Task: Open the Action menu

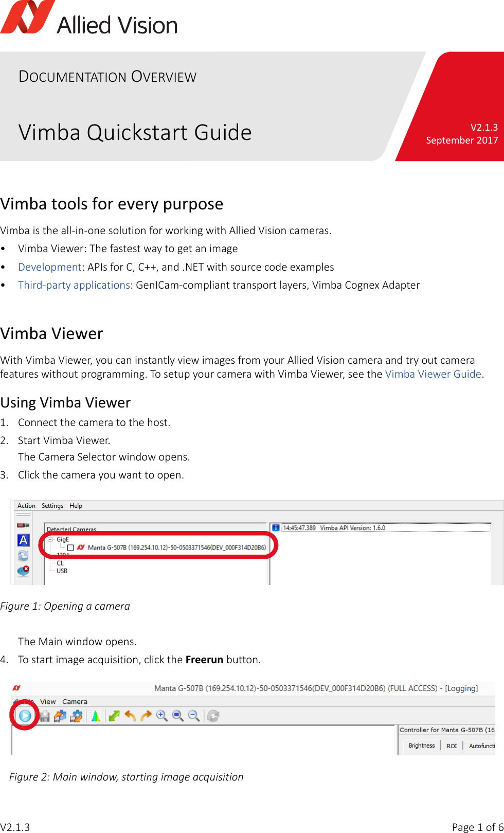Action: click(26, 506)
